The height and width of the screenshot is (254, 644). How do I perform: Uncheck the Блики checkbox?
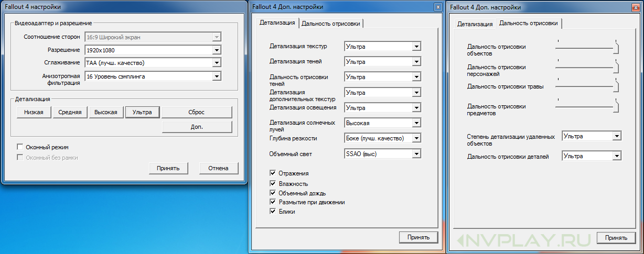click(x=273, y=212)
